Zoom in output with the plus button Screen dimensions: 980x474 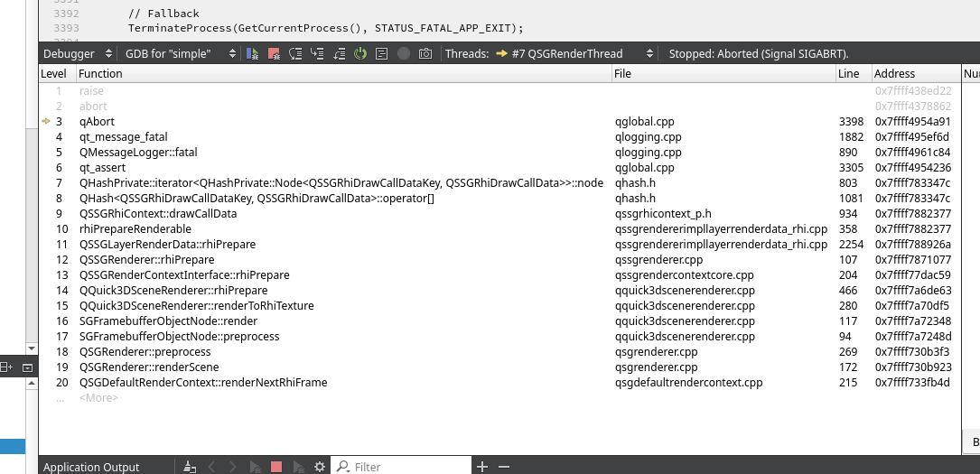click(x=482, y=467)
